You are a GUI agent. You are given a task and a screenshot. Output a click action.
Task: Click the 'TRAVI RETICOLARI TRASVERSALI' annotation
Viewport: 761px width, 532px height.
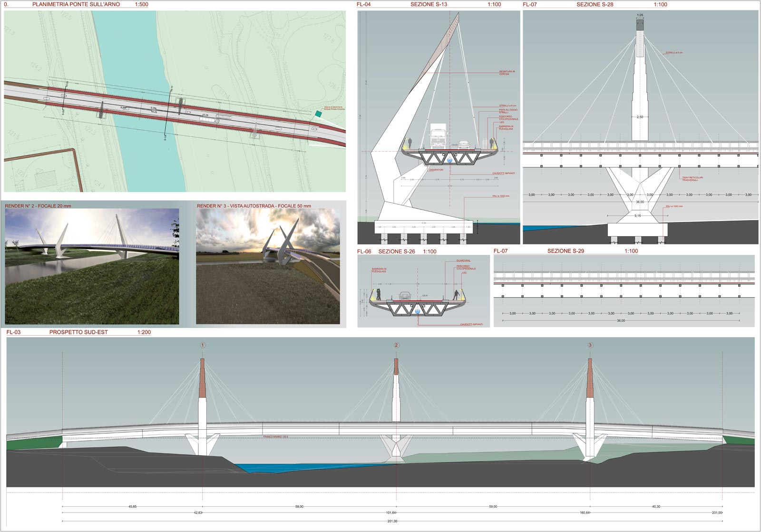click(x=693, y=179)
